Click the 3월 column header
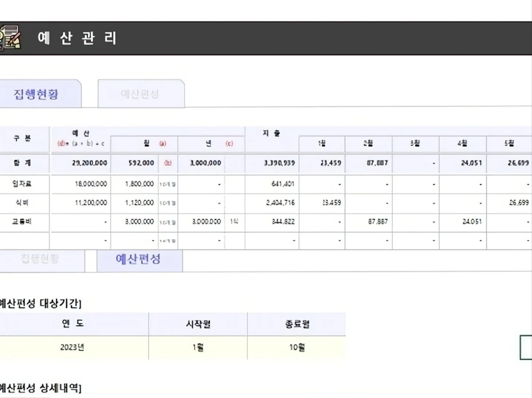This screenshot has height=398, width=532. click(416, 144)
